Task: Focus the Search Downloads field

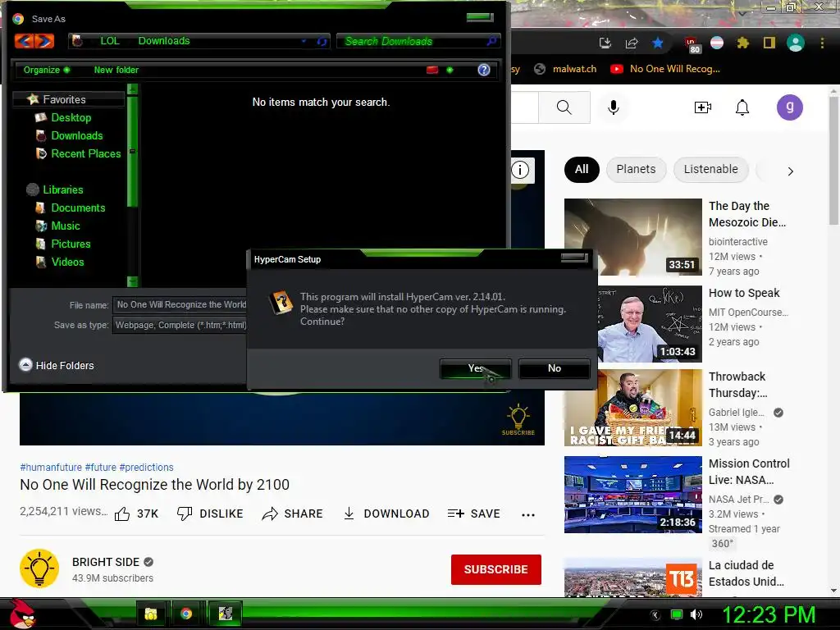Action: click(x=418, y=41)
